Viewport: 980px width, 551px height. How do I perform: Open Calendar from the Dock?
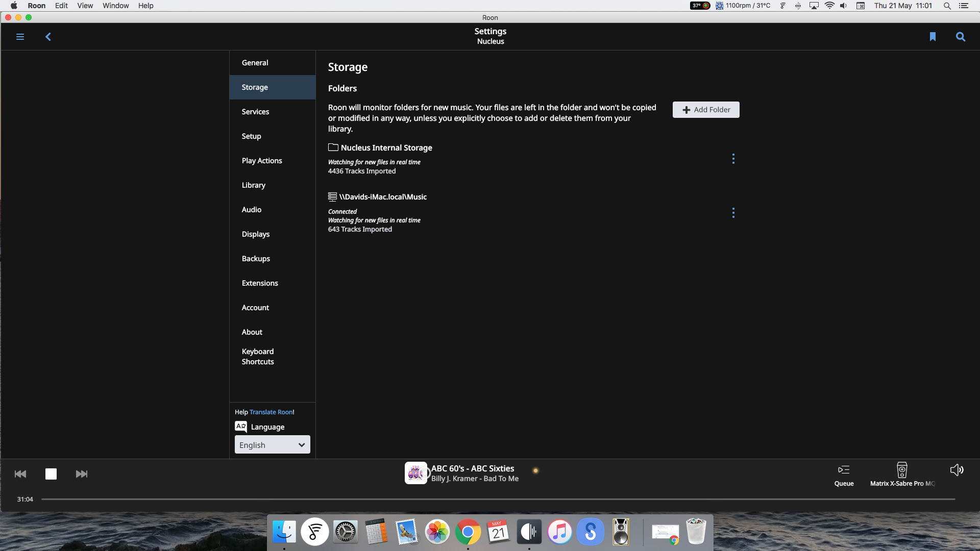tap(498, 532)
